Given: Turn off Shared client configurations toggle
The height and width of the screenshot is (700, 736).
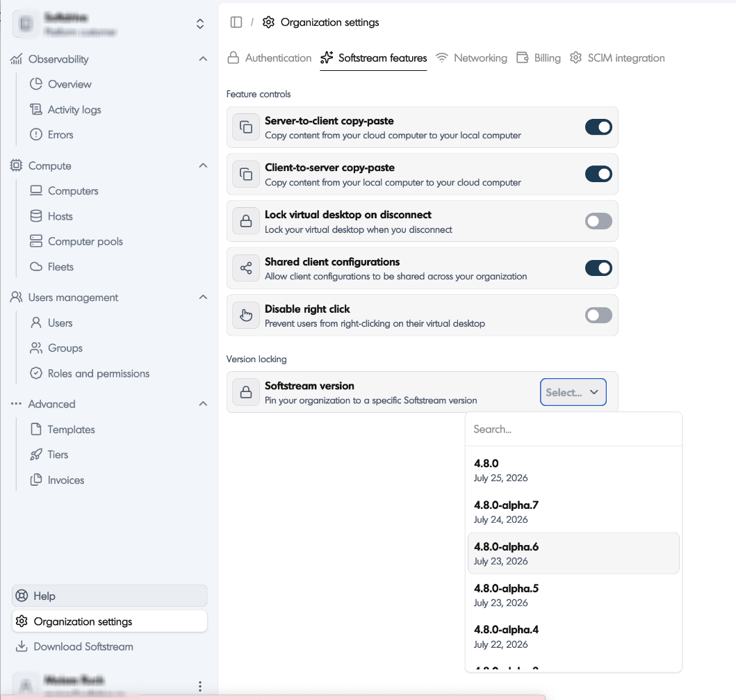Looking at the screenshot, I should [598, 268].
